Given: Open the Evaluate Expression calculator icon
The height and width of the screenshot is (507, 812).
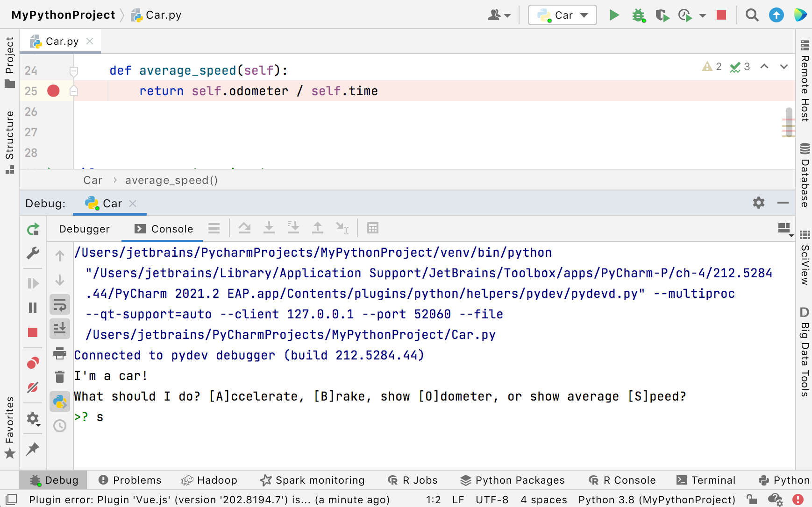Looking at the screenshot, I should tap(373, 228).
